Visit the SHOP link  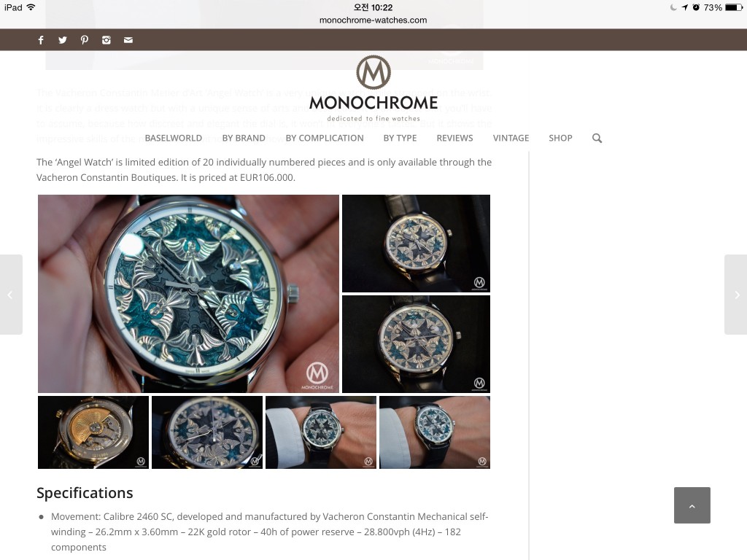[560, 138]
